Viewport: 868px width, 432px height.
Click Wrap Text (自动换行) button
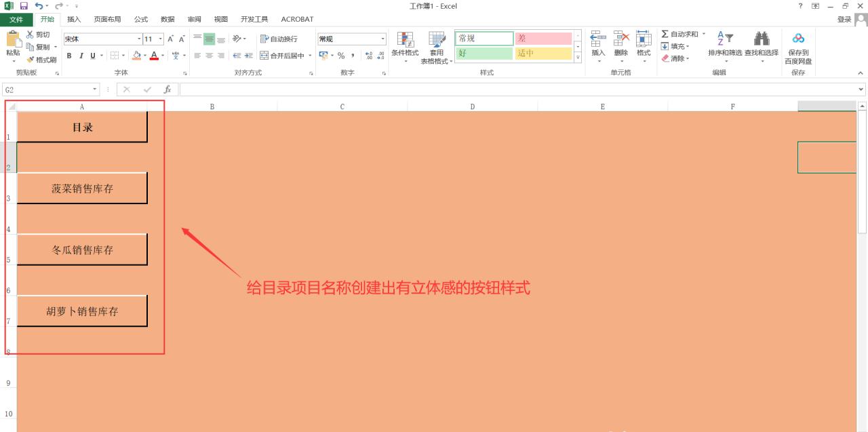coord(279,39)
